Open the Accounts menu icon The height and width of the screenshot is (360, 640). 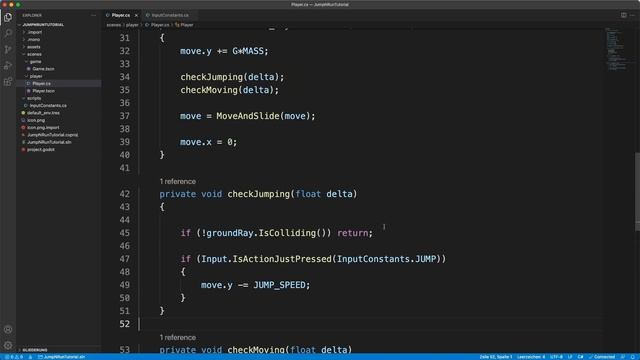8,329
